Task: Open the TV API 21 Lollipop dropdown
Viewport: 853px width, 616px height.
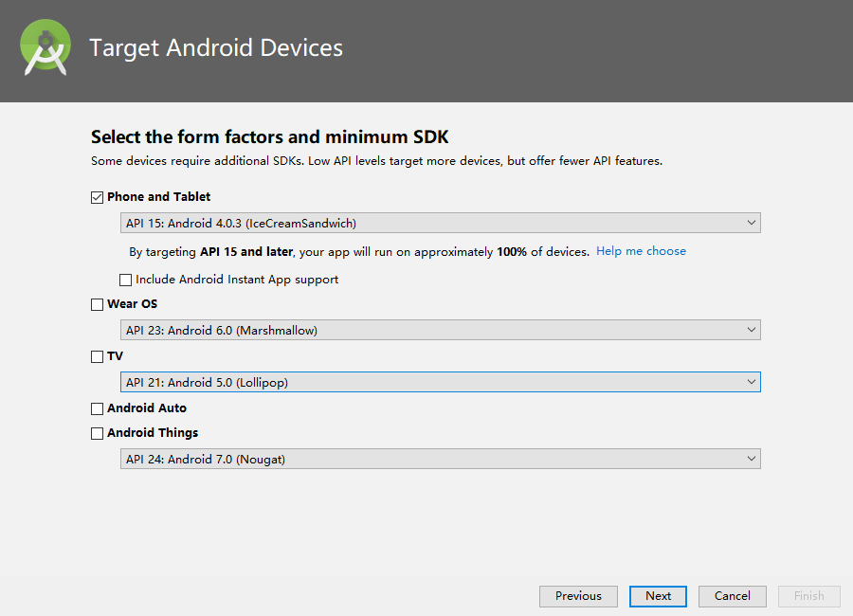Action: 440,382
